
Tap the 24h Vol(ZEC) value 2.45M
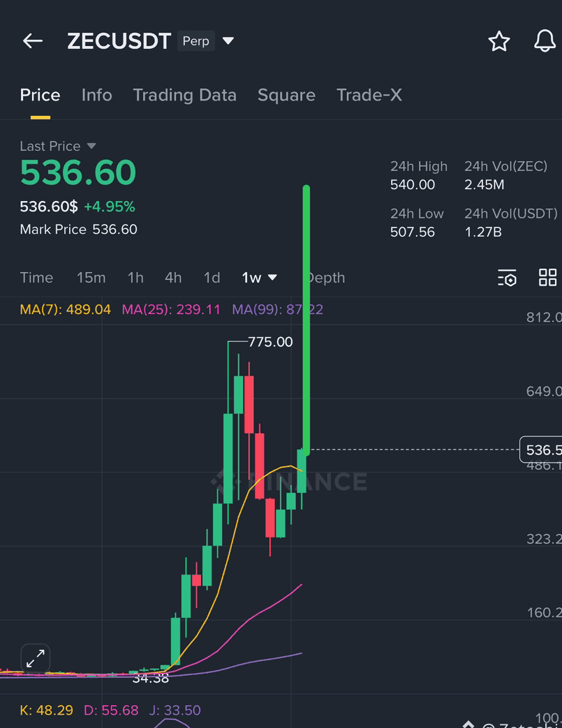click(485, 185)
